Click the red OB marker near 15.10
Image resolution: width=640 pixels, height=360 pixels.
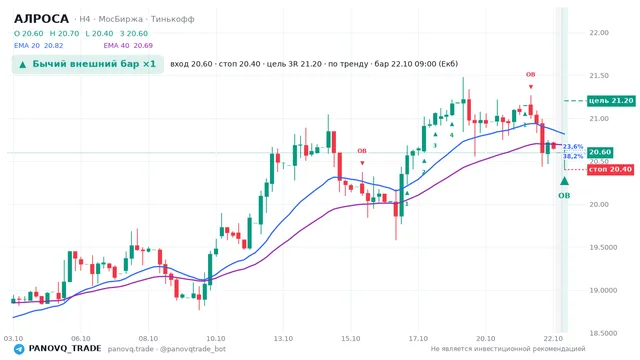[362, 151]
